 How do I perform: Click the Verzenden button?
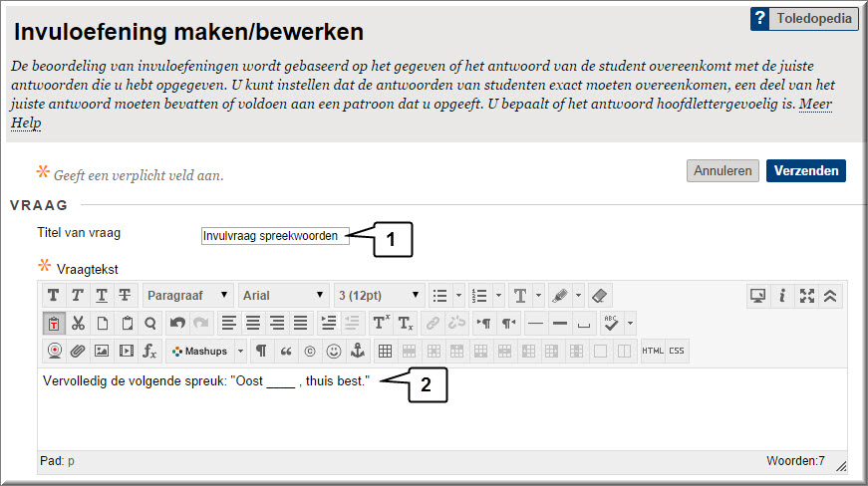click(x=806, y=171)
